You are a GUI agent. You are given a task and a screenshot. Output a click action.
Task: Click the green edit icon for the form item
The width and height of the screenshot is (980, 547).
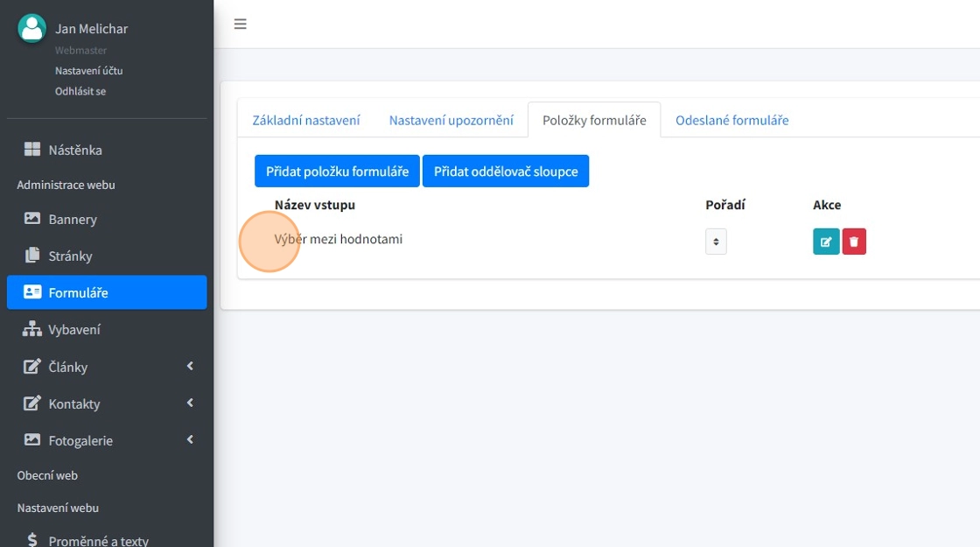[x=825, y=242]
